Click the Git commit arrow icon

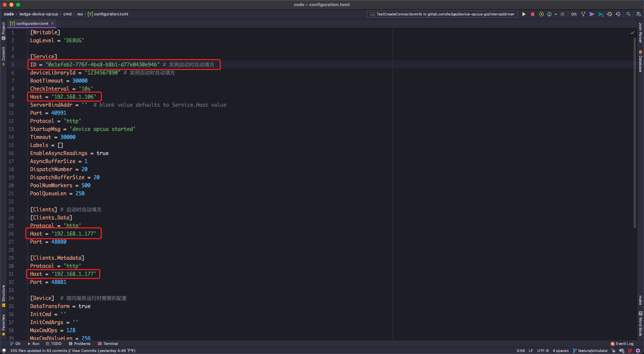tap(592, 14)
